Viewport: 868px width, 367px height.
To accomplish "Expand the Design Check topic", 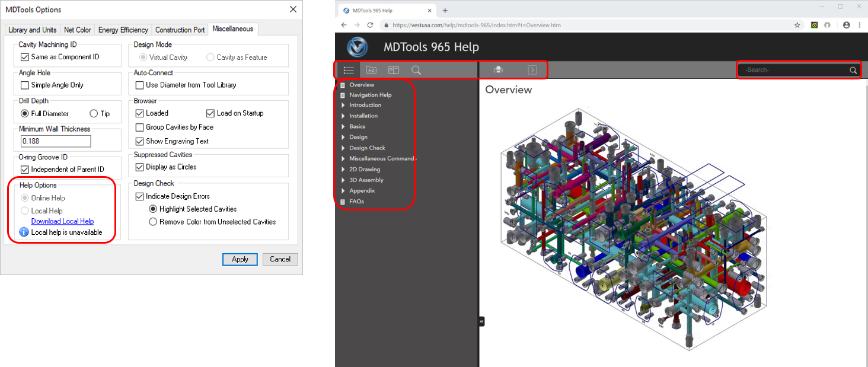I will pos(343,148).
